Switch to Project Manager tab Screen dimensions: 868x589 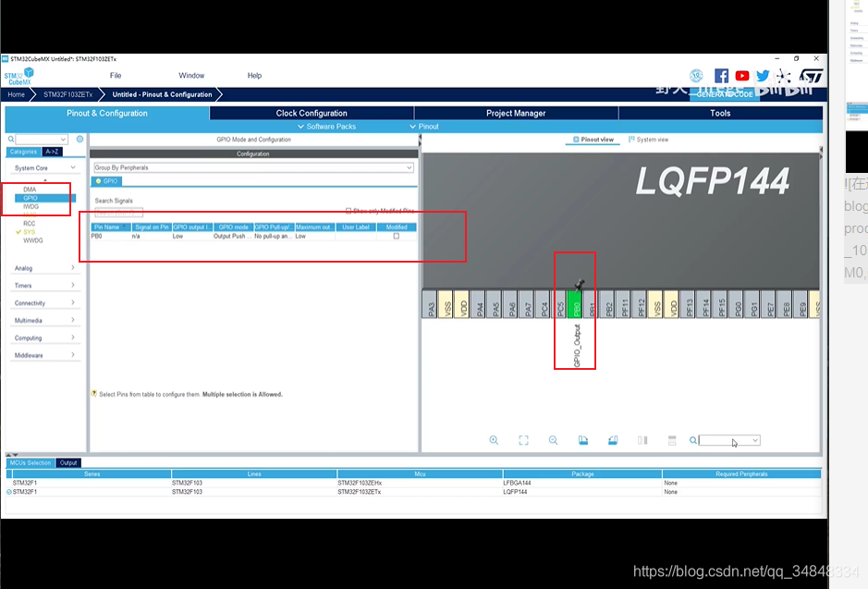coord(516,113)
